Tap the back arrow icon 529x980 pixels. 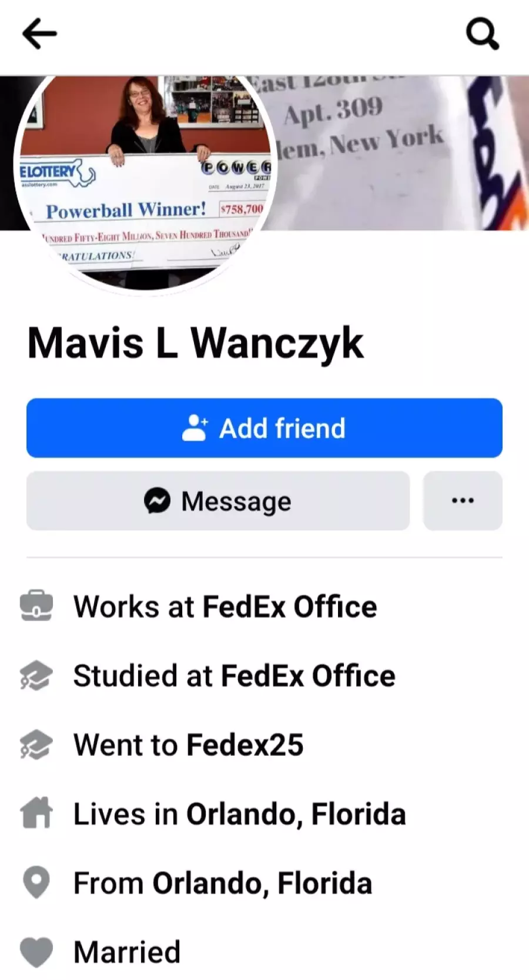(x=39, y=34)
